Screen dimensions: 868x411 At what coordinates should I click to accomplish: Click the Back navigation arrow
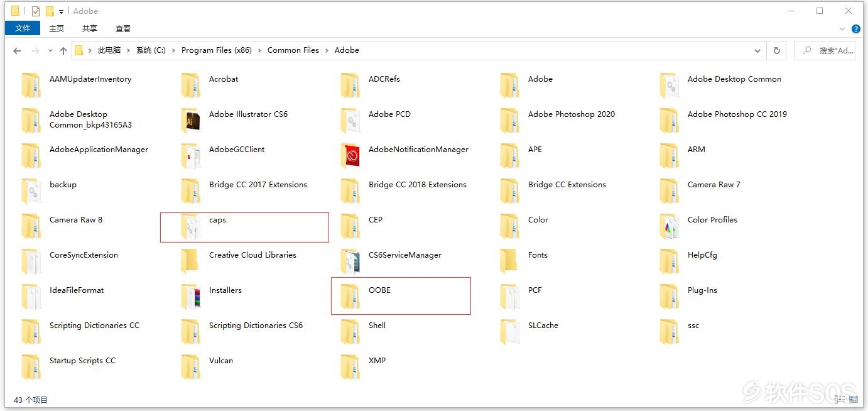tap(17, 50)
